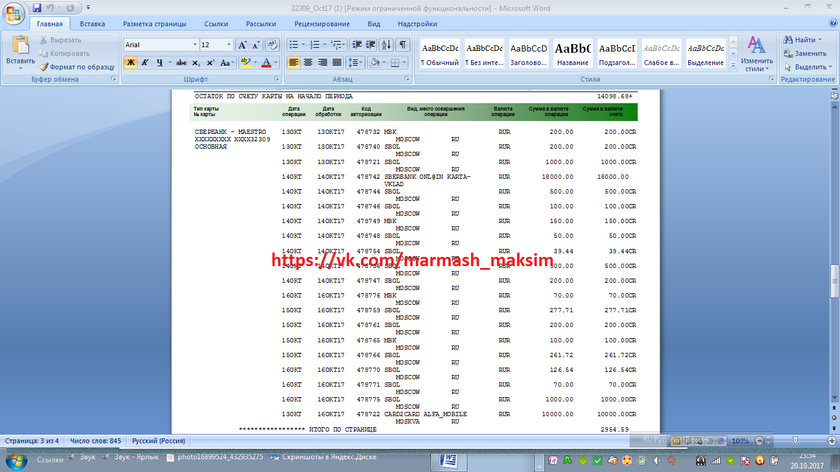
Task: Click the bulleted list icon
Action: pos(294,45)
